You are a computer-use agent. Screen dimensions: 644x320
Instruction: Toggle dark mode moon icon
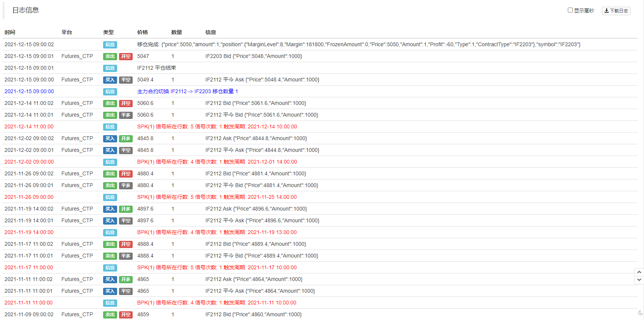pyautogui.click(x=640, y=313)
